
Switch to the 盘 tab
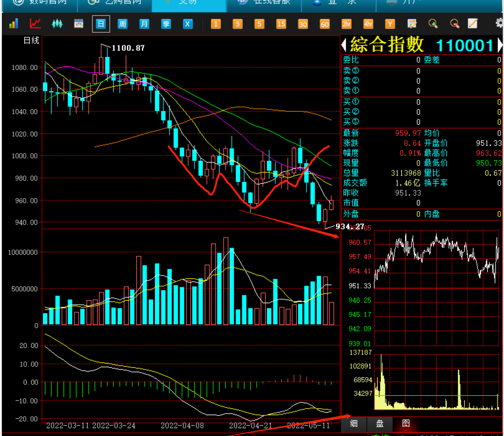[x=379, y=423]
